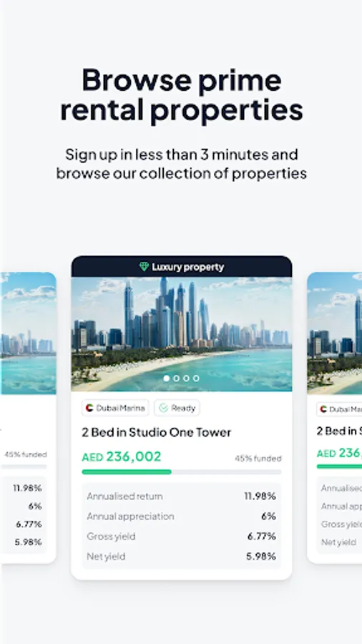Image resolution: width=362 pixels, height=644 pixels.
Task: Select the third carousel dot on image
Action: click(186, 379)
